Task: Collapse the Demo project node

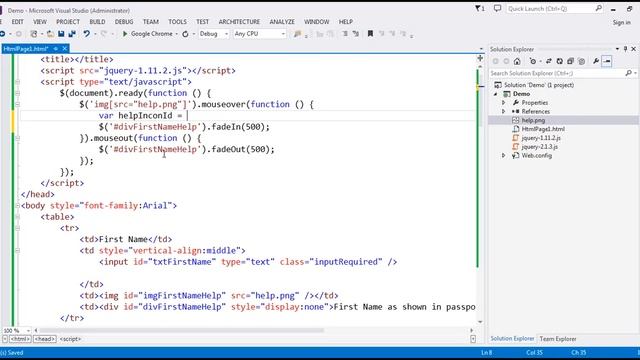Action: coord(496,94)
